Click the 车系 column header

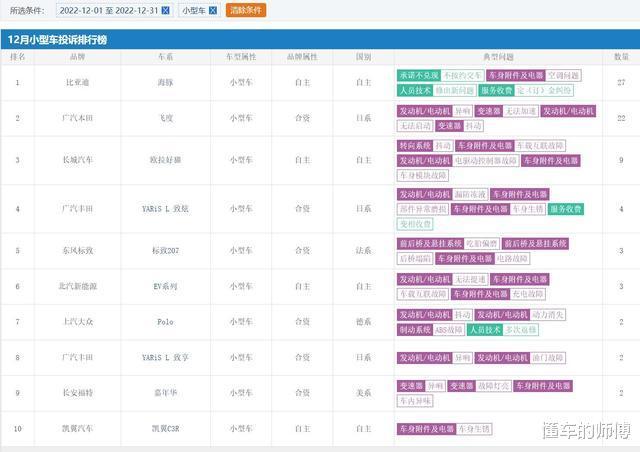tap(165, 57)
